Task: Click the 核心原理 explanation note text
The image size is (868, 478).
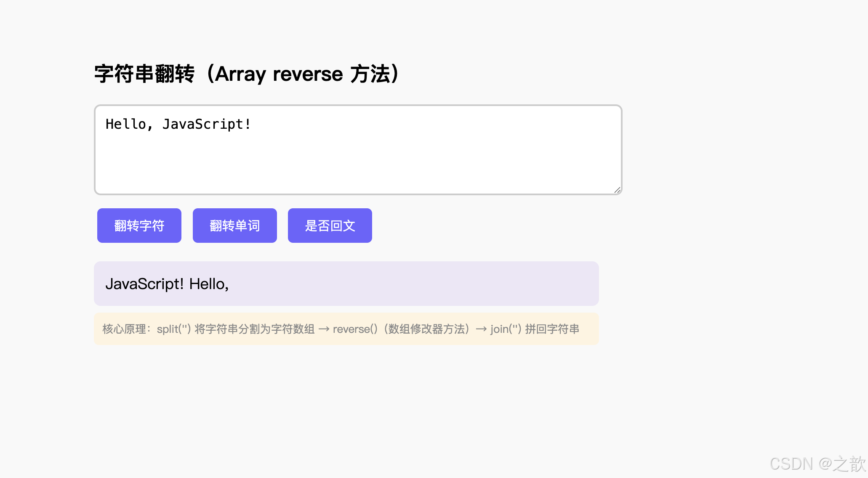Action: [x=341, y=329]
